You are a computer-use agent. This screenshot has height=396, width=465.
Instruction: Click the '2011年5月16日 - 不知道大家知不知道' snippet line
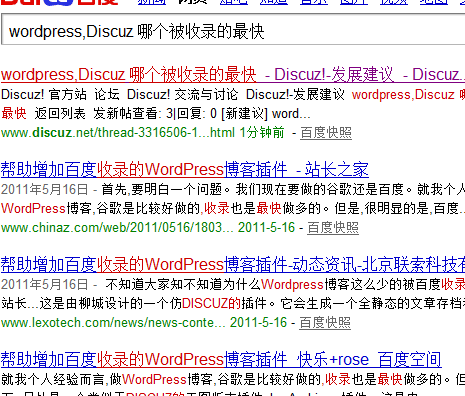233,285
